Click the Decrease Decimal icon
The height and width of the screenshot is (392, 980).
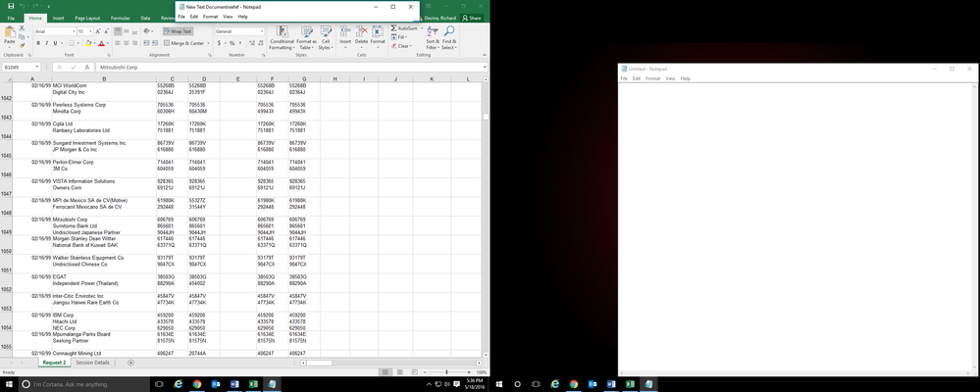pos(259,43)
